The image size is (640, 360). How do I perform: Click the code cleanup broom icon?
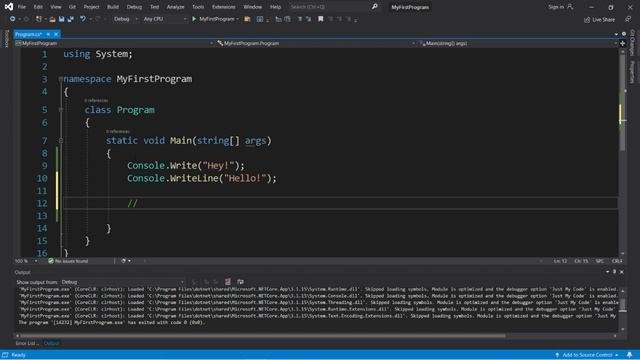(x=123, y=261)
